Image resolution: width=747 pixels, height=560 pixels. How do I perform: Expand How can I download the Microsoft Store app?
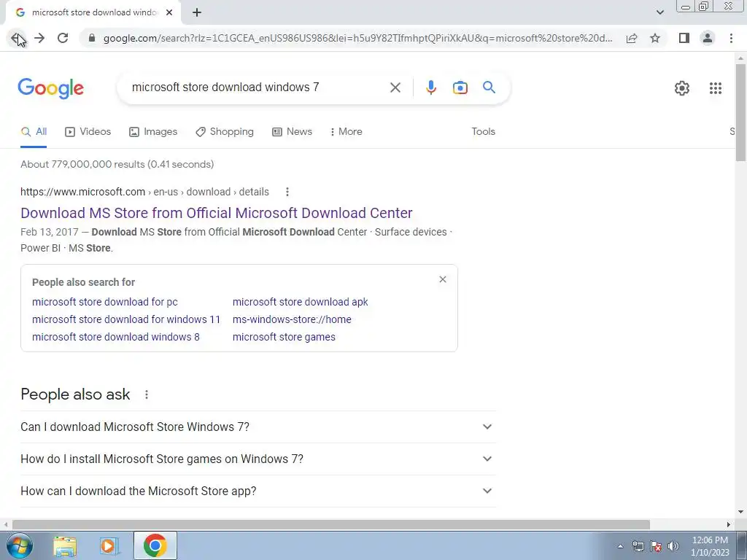point(258,491)
